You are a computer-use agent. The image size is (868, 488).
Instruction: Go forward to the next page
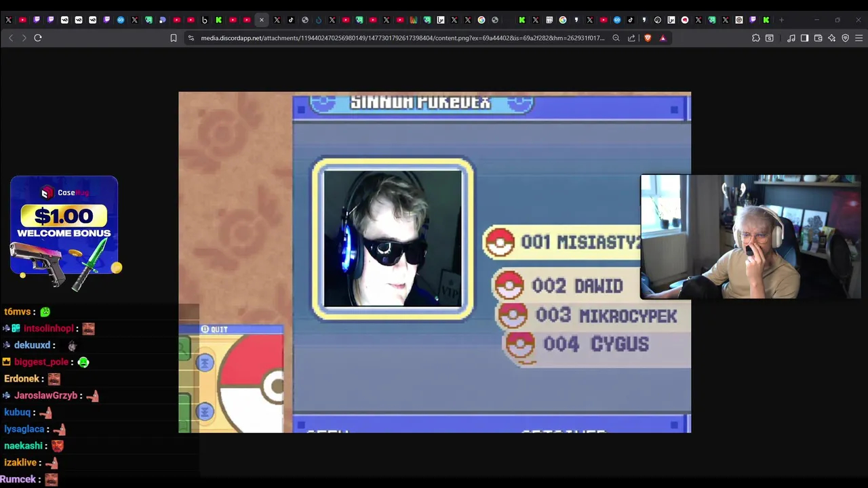24,38
